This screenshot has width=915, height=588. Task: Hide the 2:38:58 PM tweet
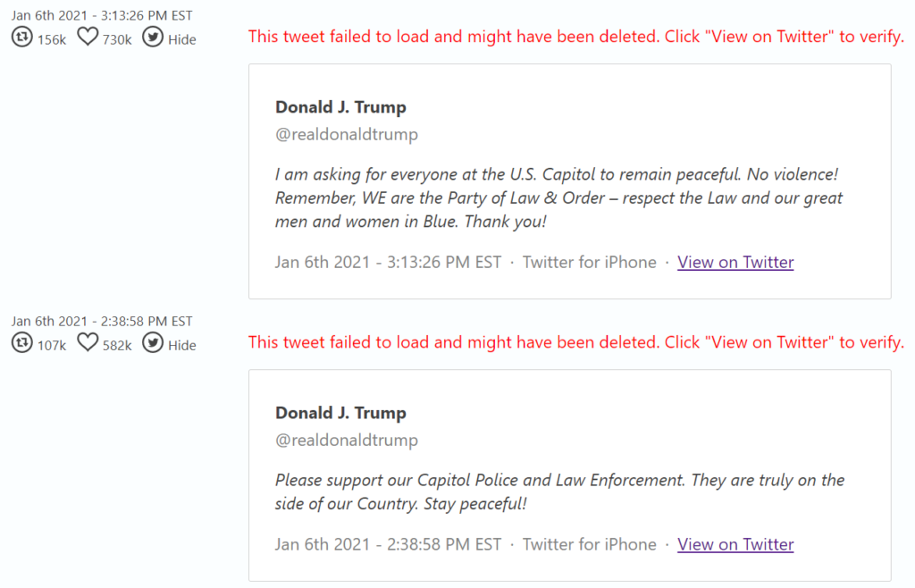pyautogui.click(x=181, y=345)
